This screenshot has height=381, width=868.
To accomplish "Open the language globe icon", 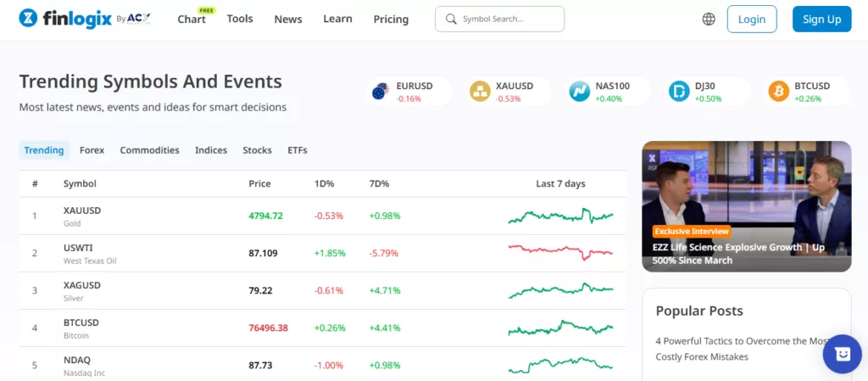I will point(709,20).
